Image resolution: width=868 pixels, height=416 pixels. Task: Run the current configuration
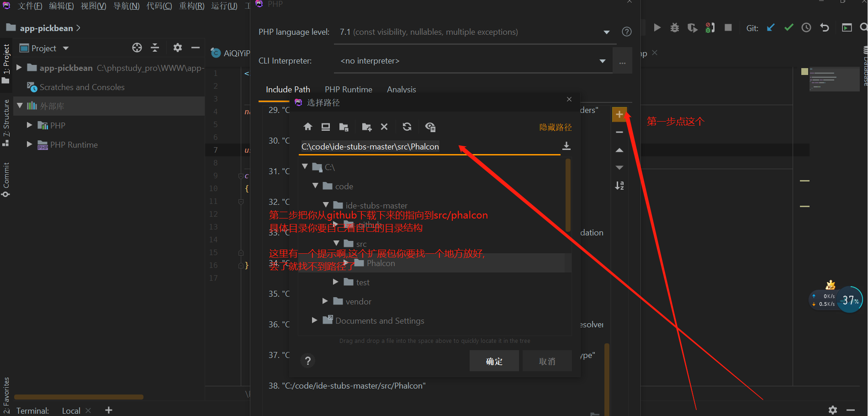point(657,28)
